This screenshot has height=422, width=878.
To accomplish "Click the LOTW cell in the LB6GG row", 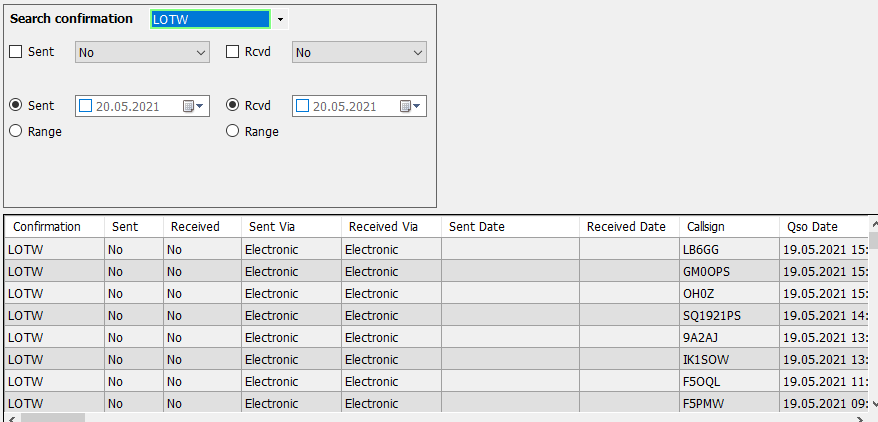I will 55,249.
